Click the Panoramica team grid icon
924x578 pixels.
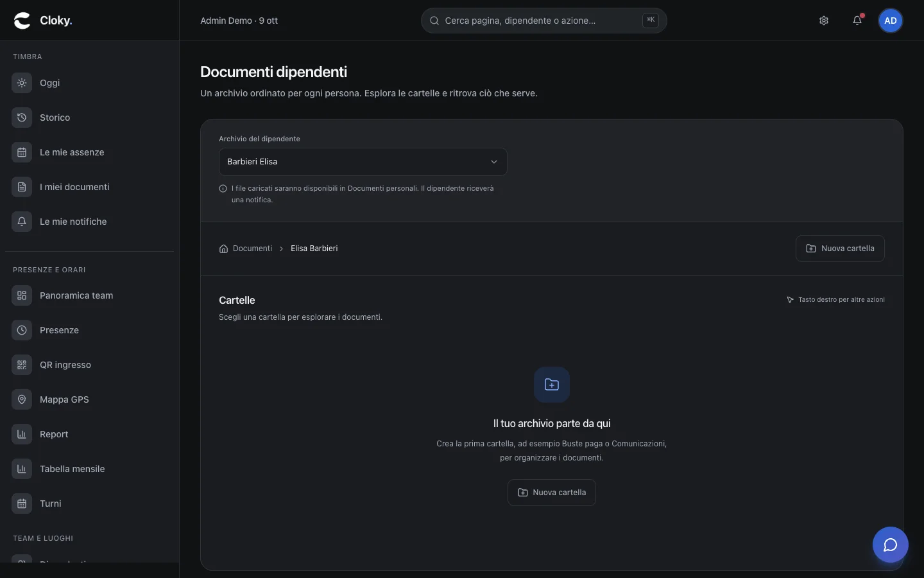(x=22, y=295)
